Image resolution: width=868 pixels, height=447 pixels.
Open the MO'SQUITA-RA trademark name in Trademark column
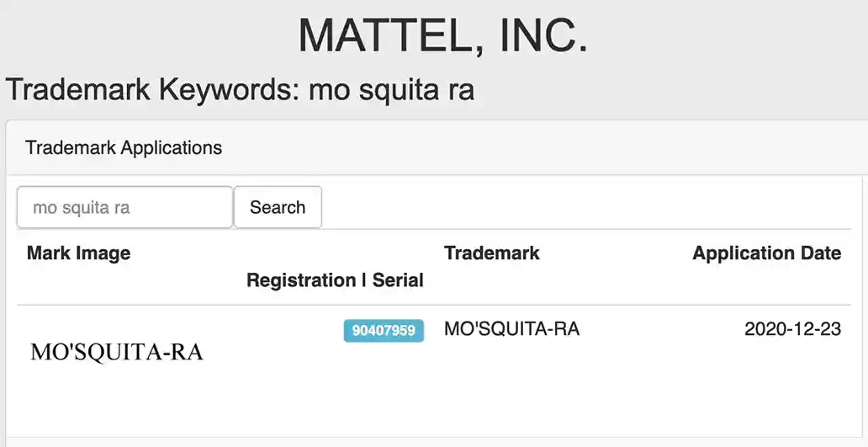pyautogui.click(x=511, y=328)
